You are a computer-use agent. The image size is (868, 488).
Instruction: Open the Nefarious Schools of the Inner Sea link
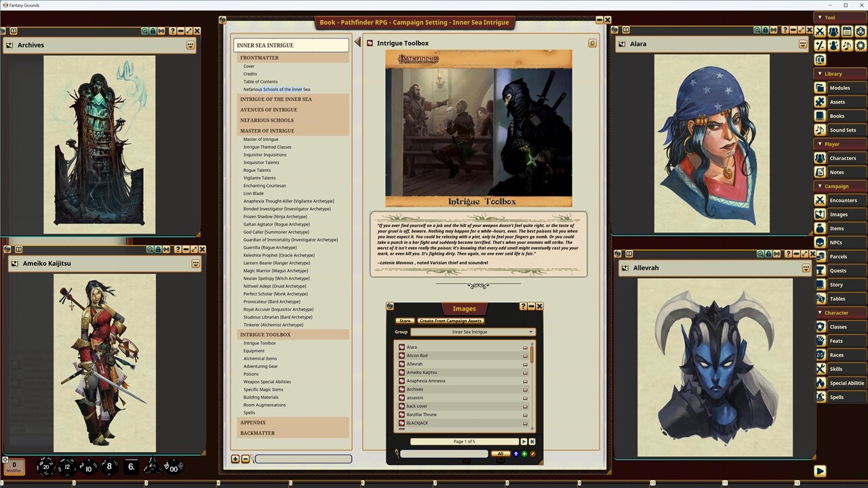(x=277, y=89)
